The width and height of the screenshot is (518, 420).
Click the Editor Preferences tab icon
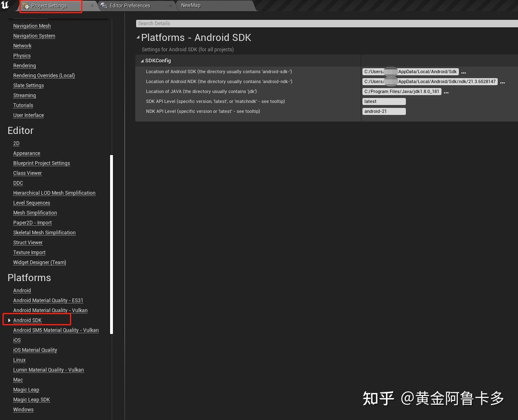click(104, 6)
